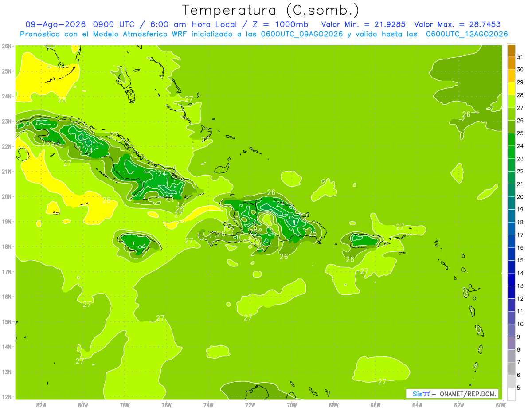Click the color bar label '10'

coord(520,324)
